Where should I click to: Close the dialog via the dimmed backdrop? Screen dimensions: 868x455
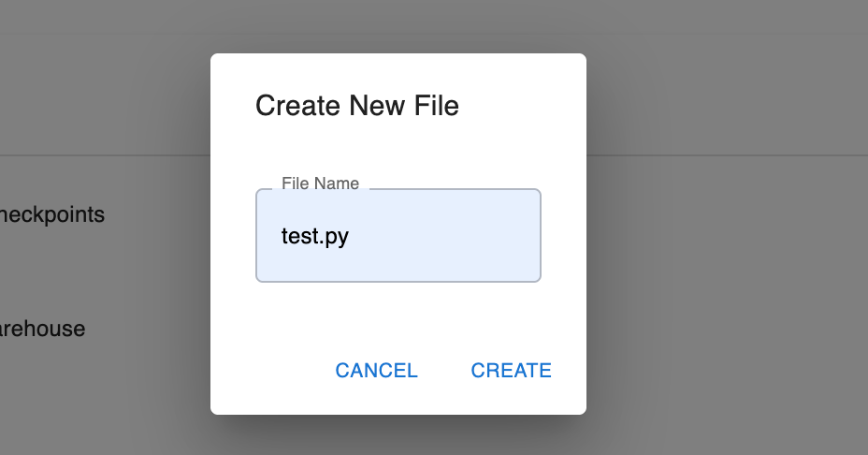click(x=719, y=249)
